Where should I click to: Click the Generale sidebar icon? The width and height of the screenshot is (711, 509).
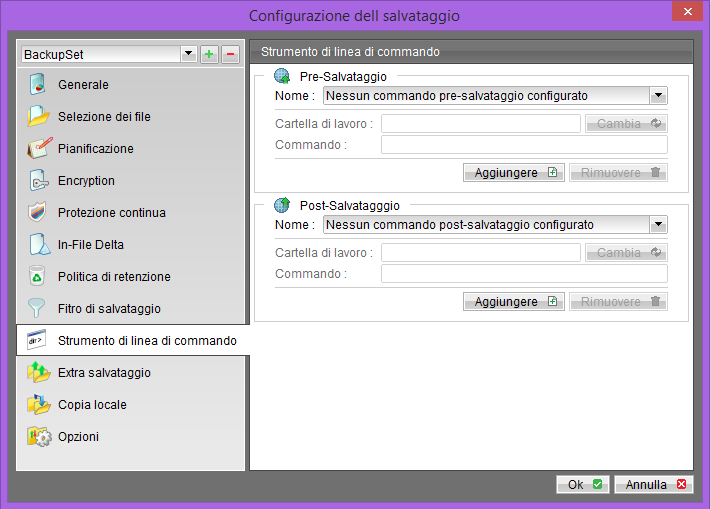click(x=38, y=84)
